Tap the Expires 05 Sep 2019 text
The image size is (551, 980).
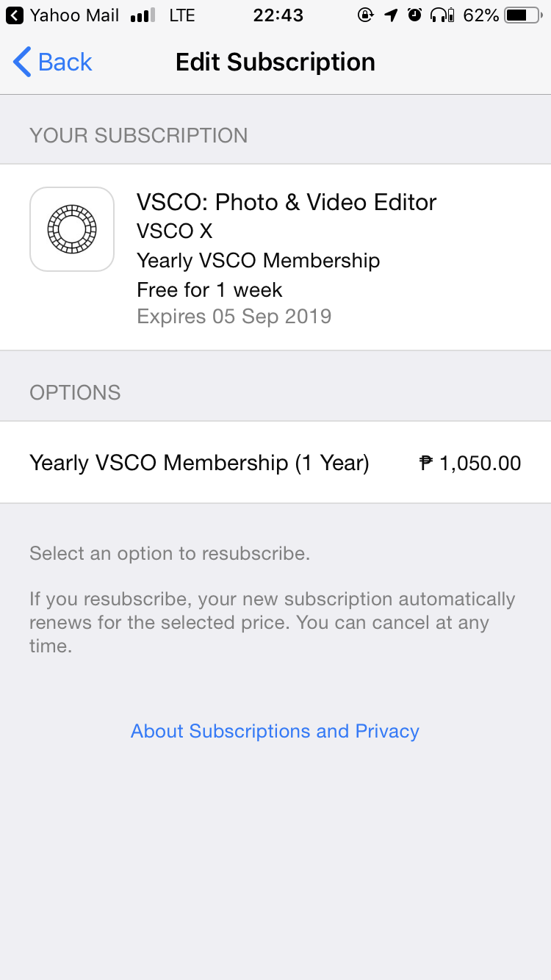tap(234, 317)
